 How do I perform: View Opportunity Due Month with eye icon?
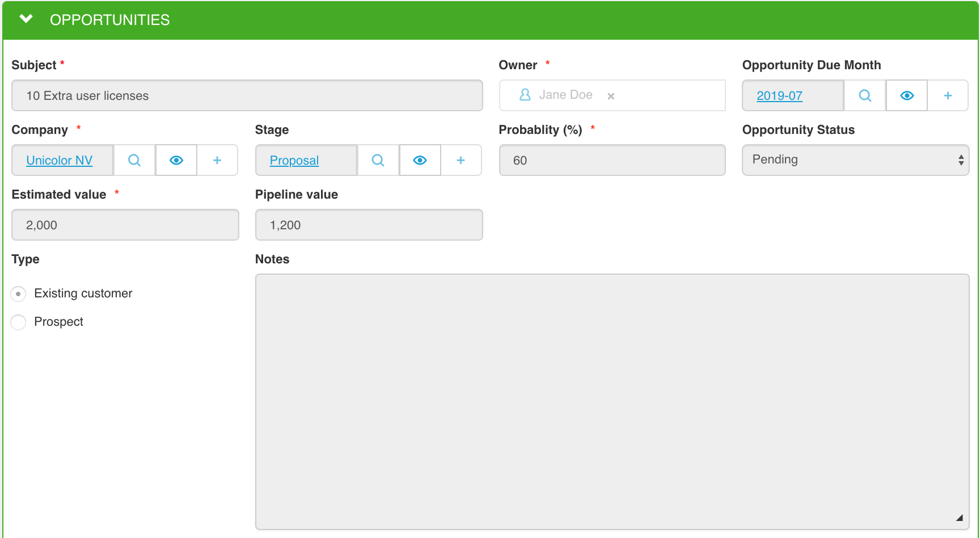pos(907,95)
